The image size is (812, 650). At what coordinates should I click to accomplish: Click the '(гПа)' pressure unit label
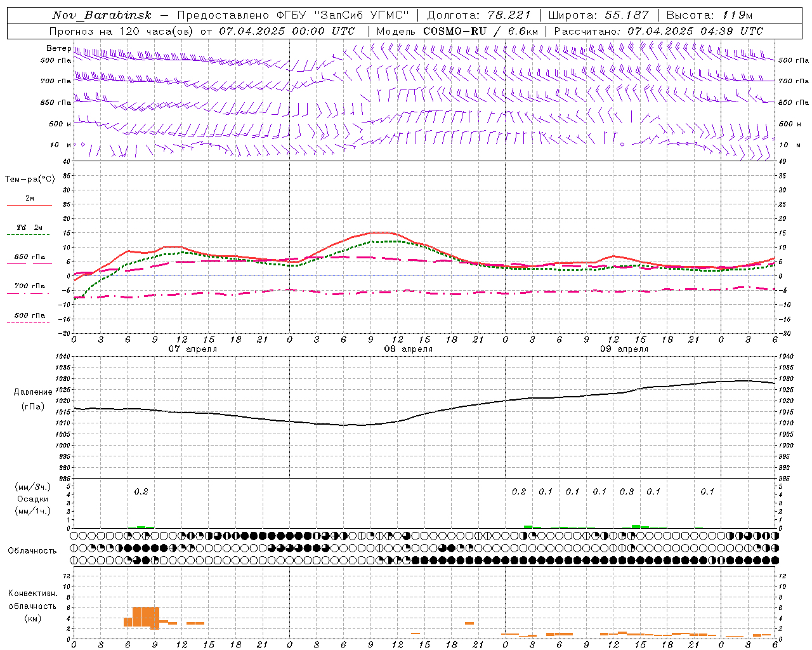33,406
